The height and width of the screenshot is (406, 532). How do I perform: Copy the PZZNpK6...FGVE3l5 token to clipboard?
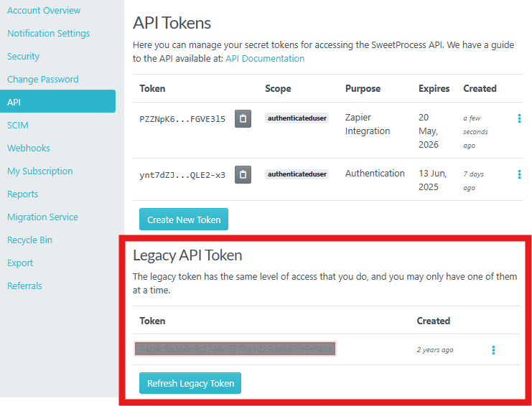click(243, 119)
